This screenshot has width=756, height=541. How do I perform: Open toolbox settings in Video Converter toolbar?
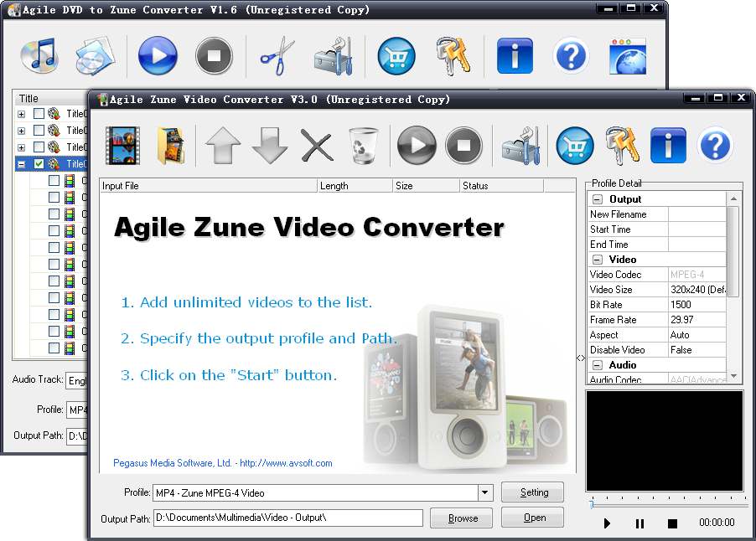tap(520, 145)
